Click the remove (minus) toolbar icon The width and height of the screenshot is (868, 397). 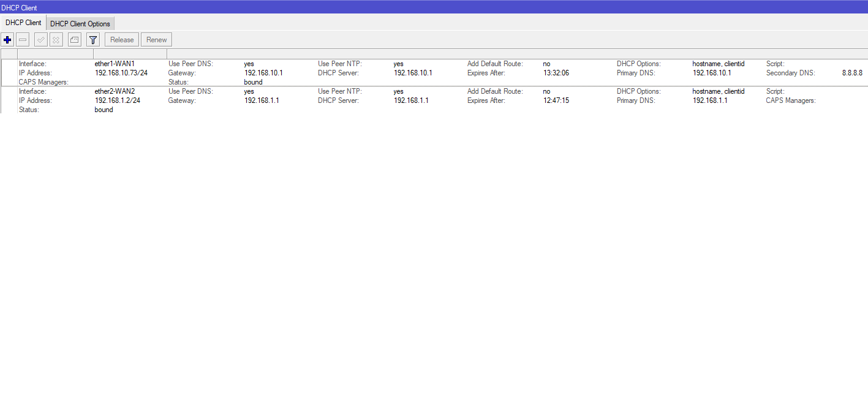tap(23, 40)
